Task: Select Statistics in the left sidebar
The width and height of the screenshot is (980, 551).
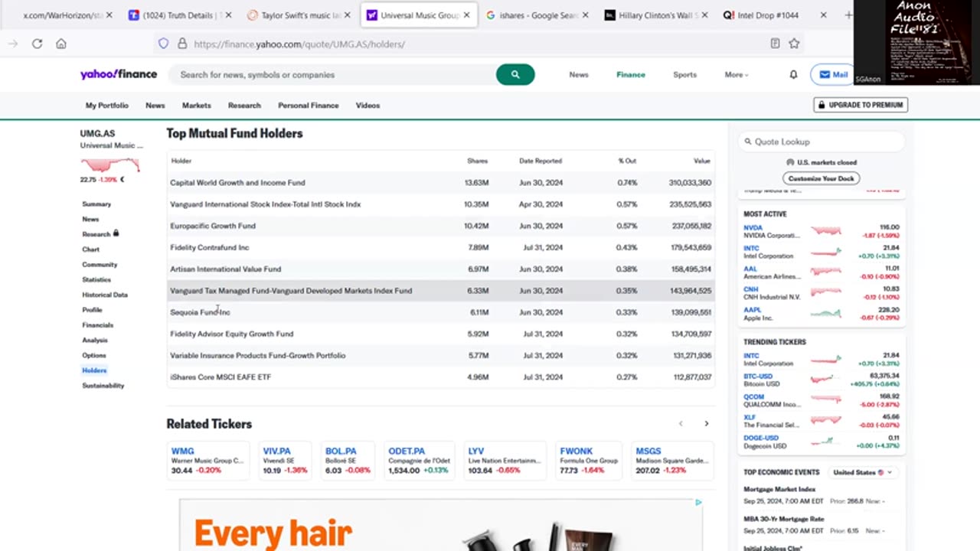Action: coord(96,279)
